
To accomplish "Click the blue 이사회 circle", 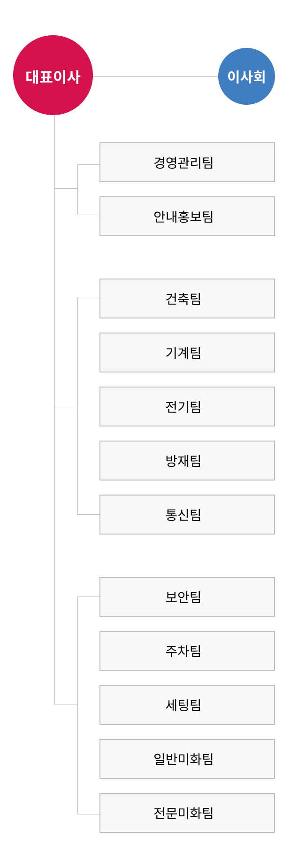I will click(x=246, y=76).
